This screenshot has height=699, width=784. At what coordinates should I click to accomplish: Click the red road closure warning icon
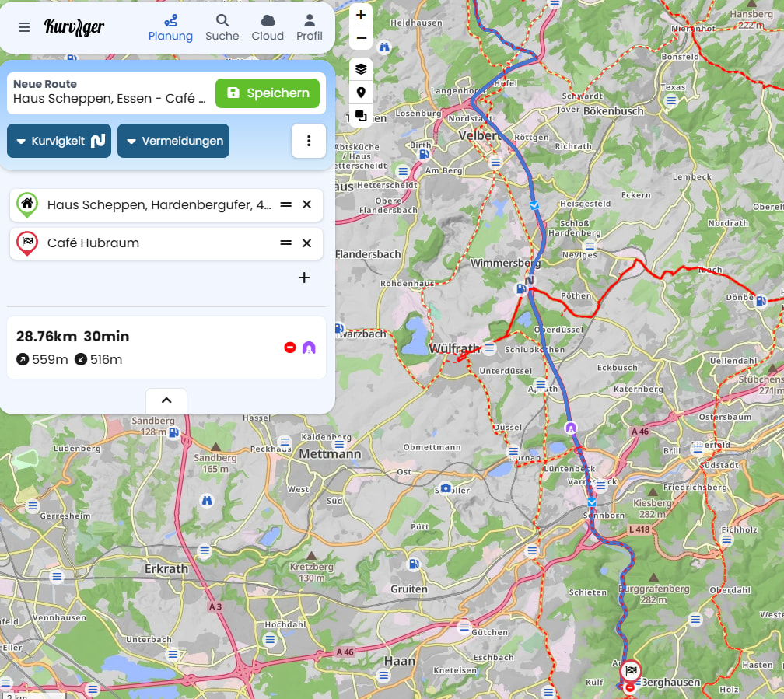tap(290, 348)
